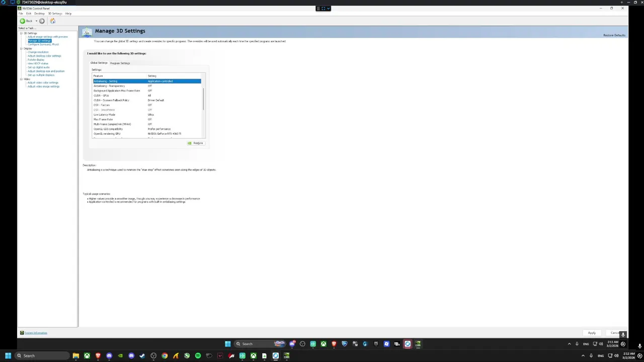Switch to the Program Settings tab

(x=120, y=63)
